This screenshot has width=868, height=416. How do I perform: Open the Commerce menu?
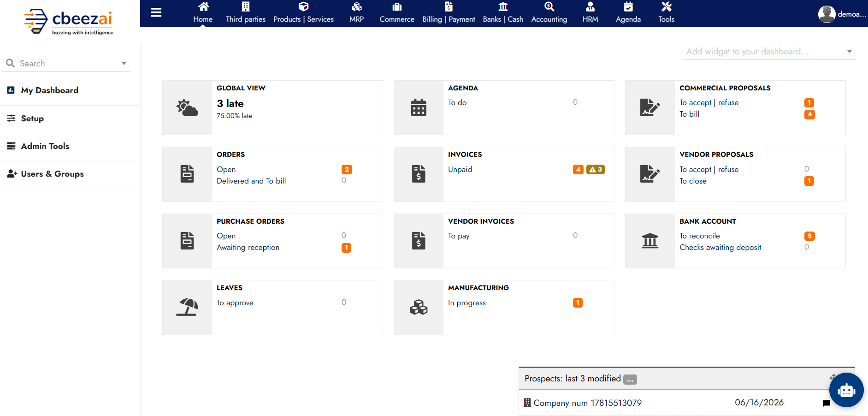(397, 13)
